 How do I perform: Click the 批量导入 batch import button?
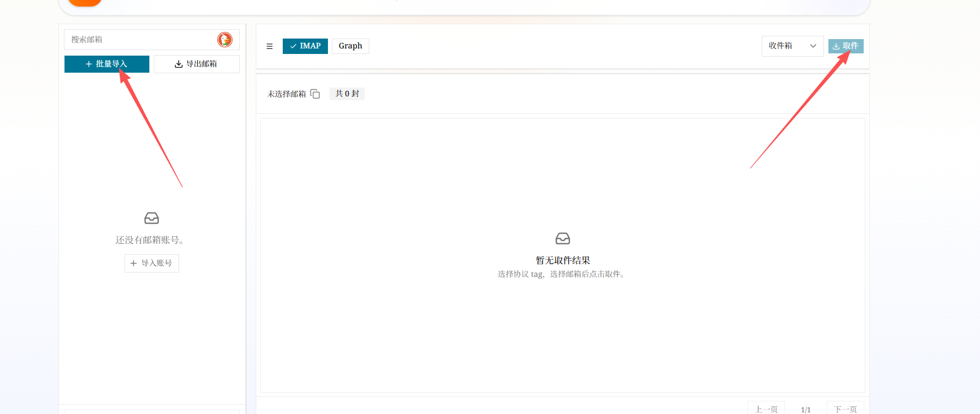pos(107,64)
